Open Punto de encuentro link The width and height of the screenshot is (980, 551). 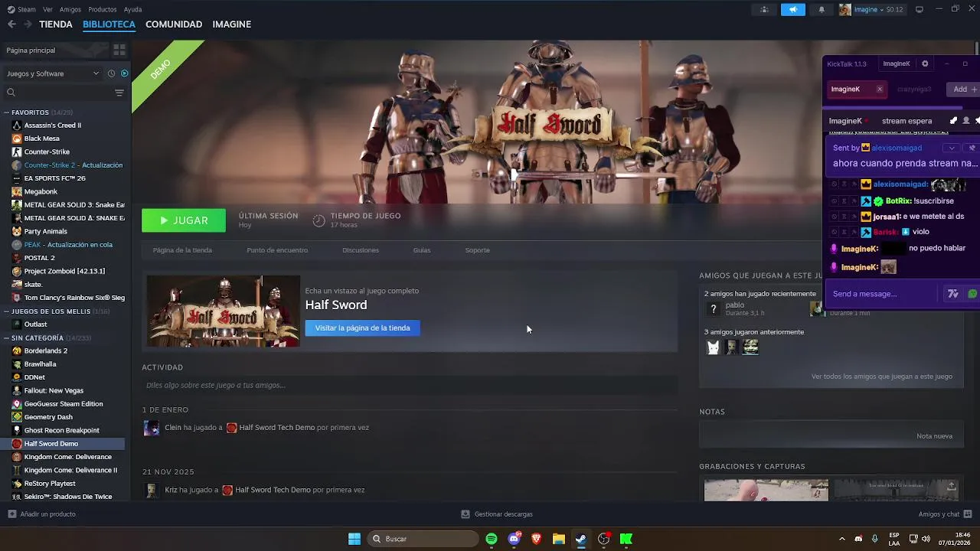(277, 250)
